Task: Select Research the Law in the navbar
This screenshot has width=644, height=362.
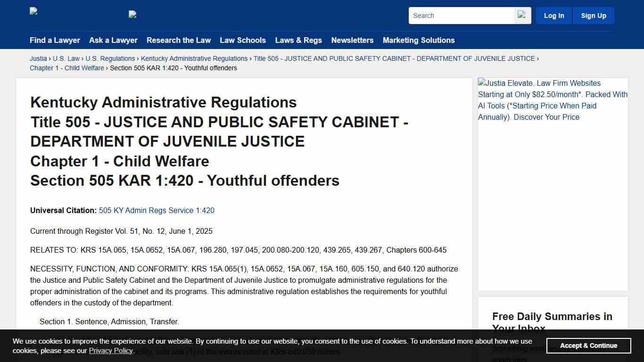Action: pos(179,41)
